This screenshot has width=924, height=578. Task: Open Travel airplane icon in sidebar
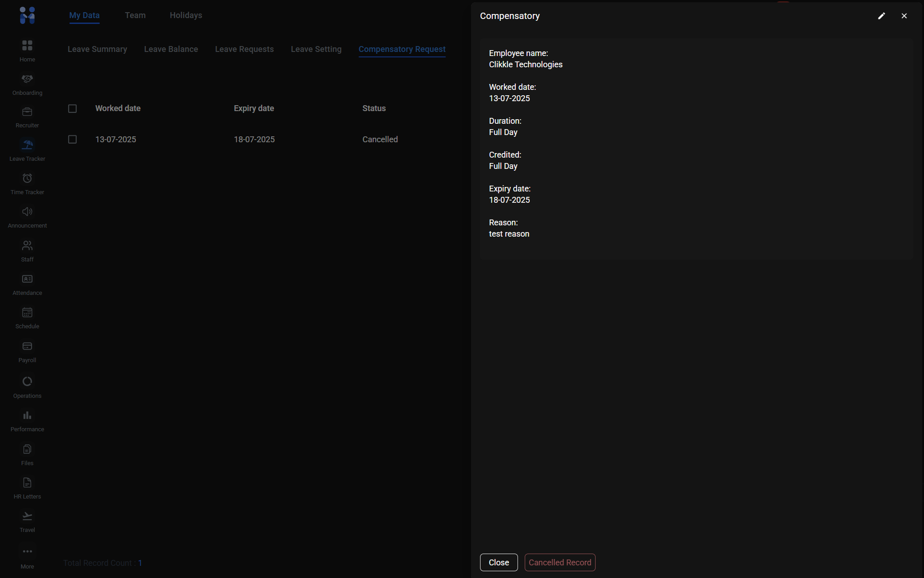click(27, 517)
